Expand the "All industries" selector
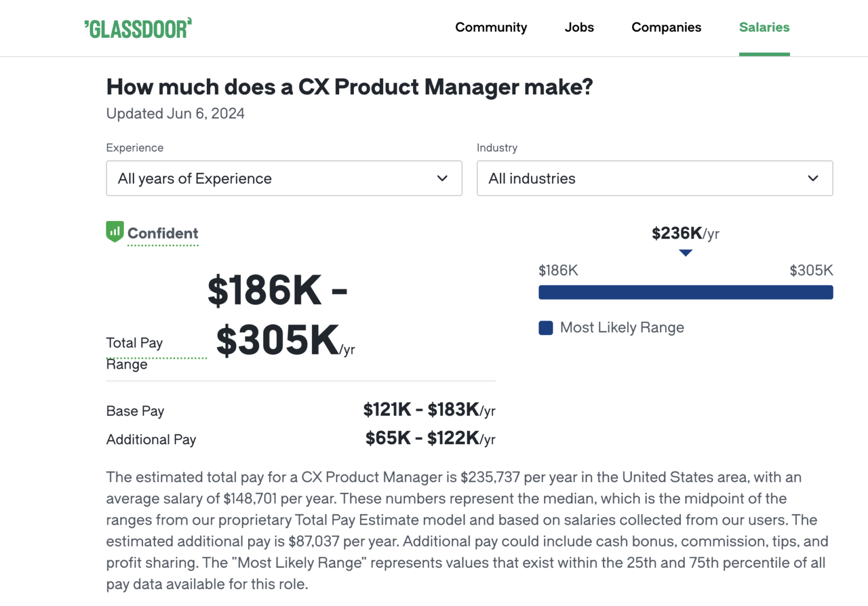The height and width of the screenshot is (606, 868). click(x=654, y=179)
